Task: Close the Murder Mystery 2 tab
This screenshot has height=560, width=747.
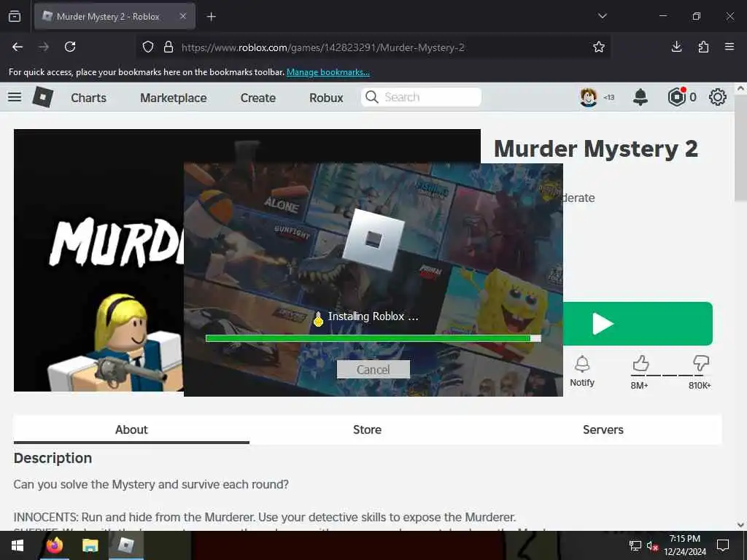Action: pyautogui.click(x=183, y=16)
